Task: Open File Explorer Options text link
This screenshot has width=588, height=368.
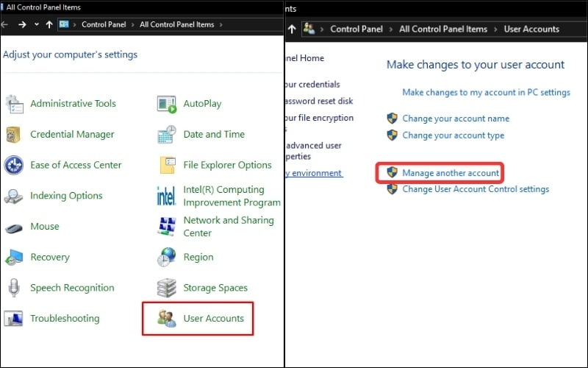Action: 227,165
